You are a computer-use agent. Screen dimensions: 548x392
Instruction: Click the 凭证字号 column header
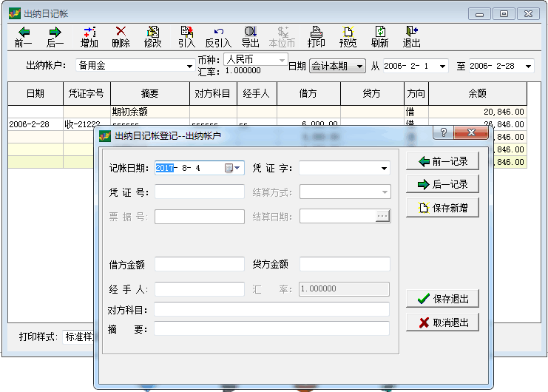click(87, 94)
